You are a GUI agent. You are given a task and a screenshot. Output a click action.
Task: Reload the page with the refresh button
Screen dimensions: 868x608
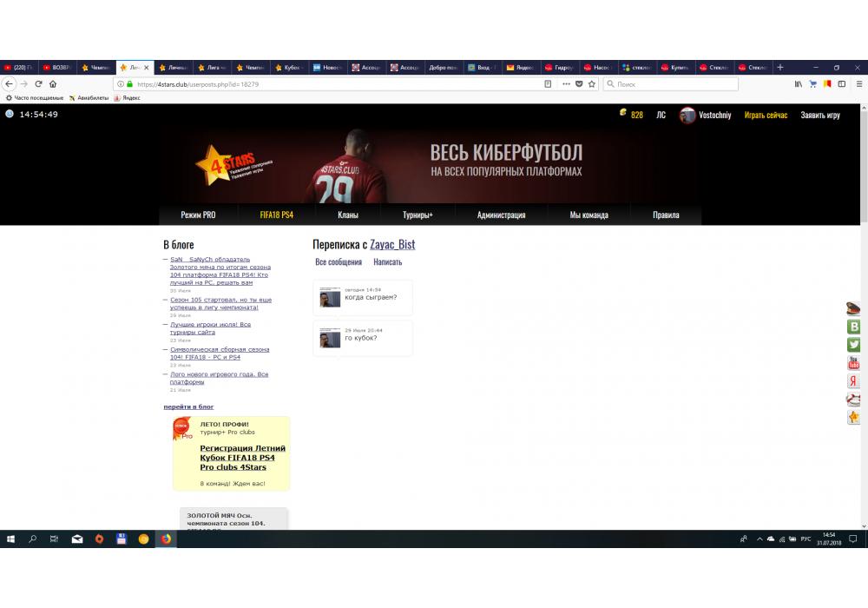(38, 84)
